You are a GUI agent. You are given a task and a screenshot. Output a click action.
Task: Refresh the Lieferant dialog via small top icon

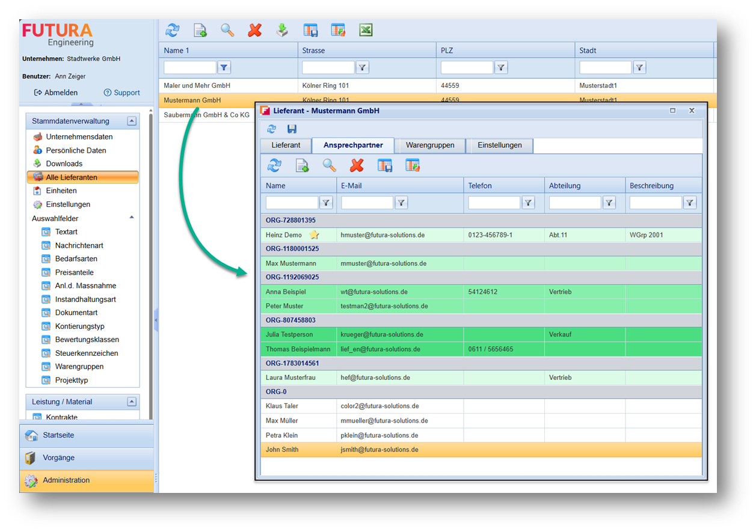point(272,129)
